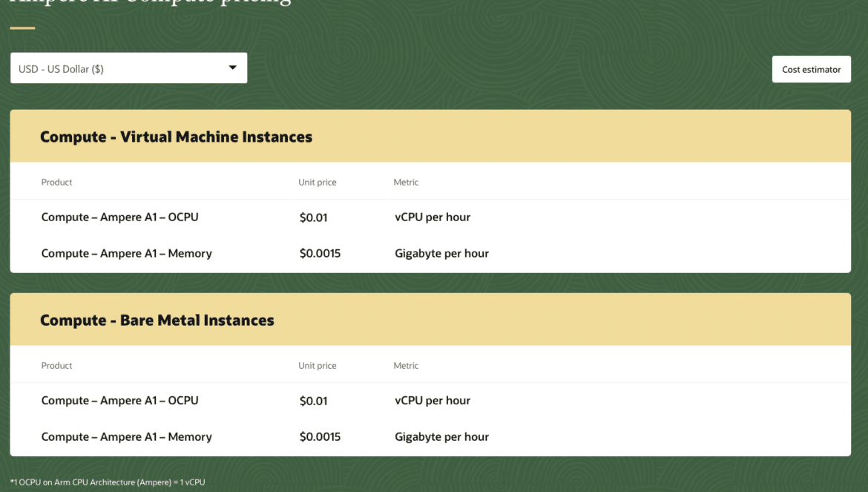Click the $0.0015 Memory price in Bare Metal table

pyautogui.click(x=320, y=436)
